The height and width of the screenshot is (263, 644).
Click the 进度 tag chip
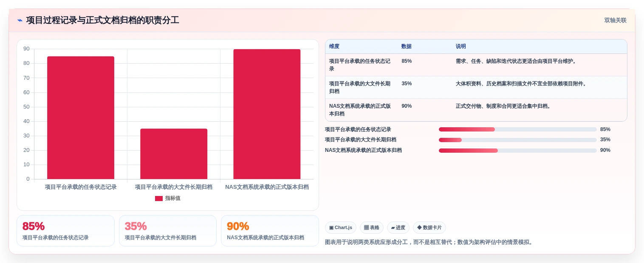click(x=398, y=228)
